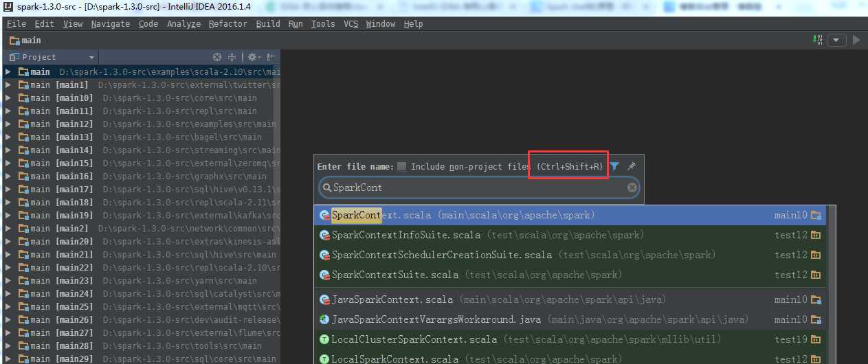
Task: Open the Tools menu
Action: pyautogui.click(x=323, y=23)
